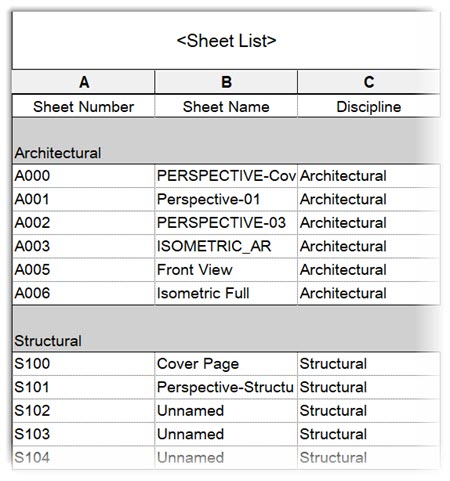The image size is (450, 481).
Task: Select the Structural group header row
Action: pos(226,328)
